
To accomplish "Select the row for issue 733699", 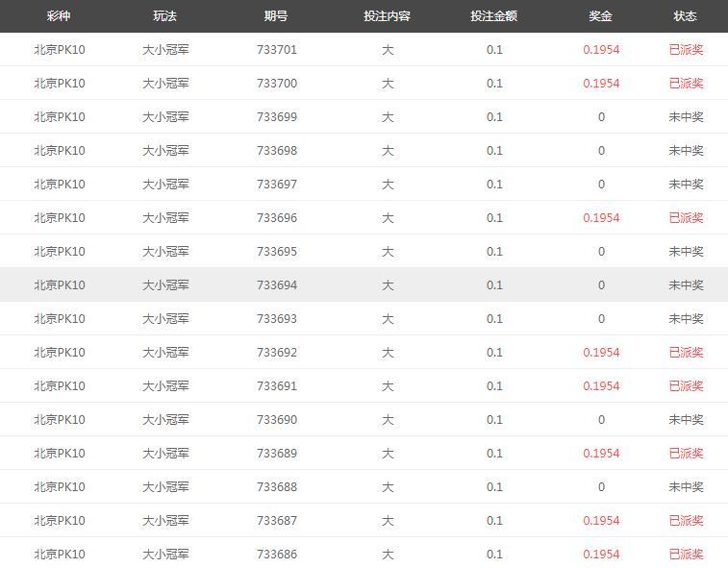I will (x=364, y=117).
